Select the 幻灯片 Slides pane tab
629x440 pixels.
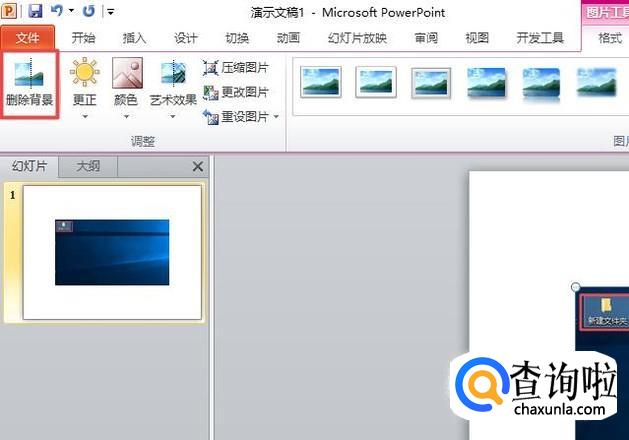[30, 166]
